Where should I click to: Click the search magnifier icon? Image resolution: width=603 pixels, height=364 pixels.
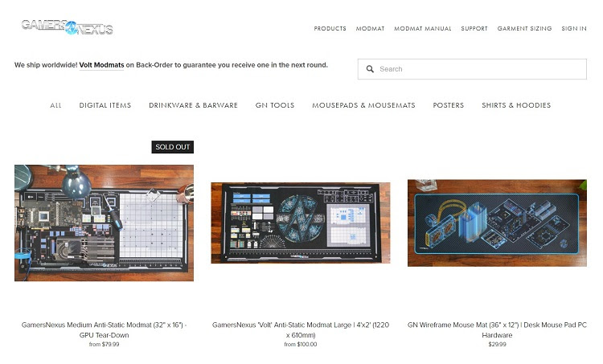[x=370, y=69]
